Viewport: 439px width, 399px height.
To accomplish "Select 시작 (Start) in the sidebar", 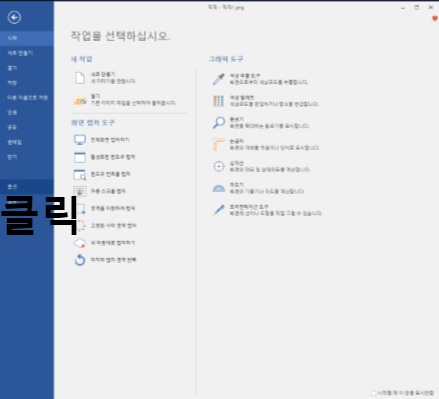I will click(x=27, y=38).
